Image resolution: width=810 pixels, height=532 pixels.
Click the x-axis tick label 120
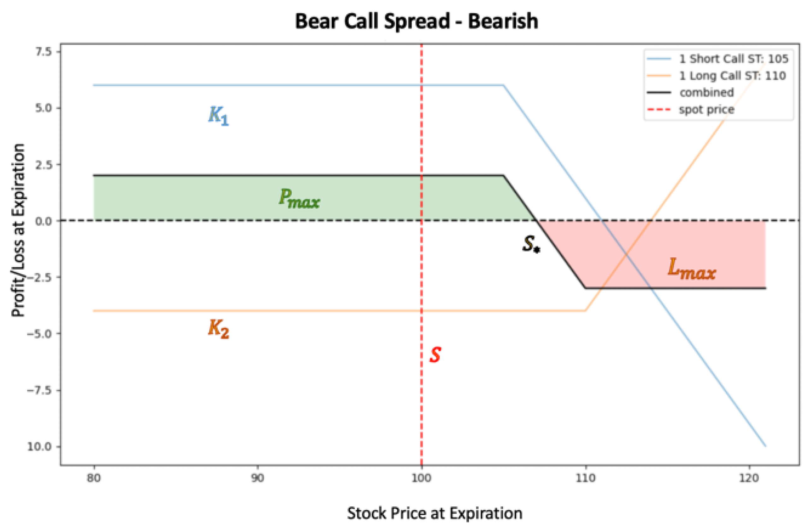click(x=749, y=478)
